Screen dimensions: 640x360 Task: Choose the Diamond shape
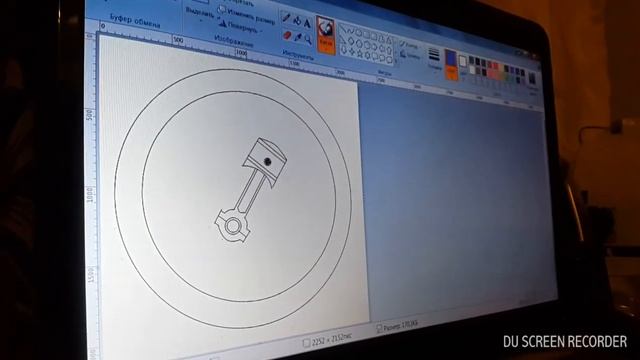(x=351, y=41)
